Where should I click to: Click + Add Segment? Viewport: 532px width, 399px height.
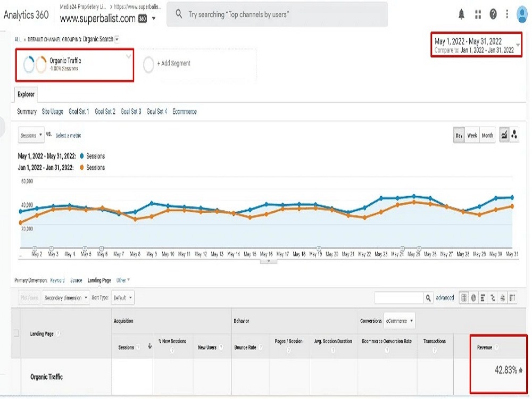pos(173,63)
